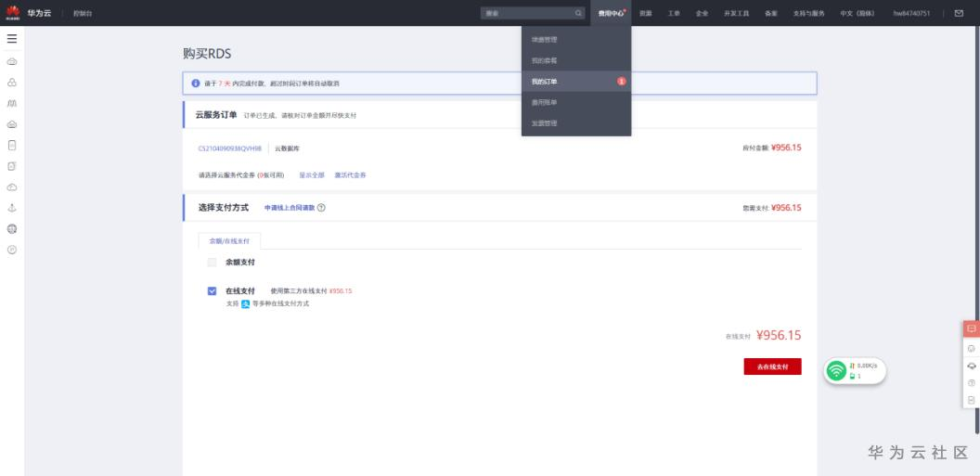
Task: Select fourth item below 我的订单
Action: [x=576, y=102]
